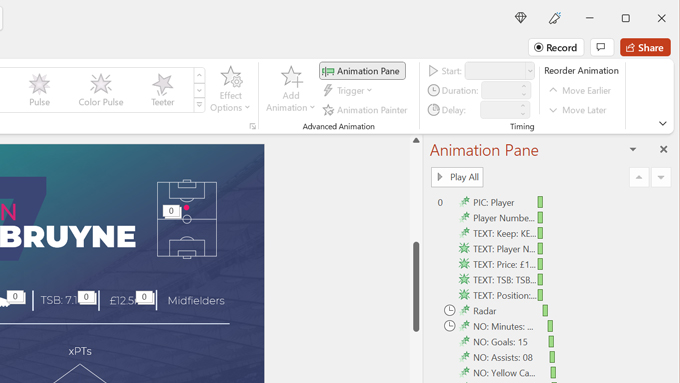The width and height of the screenshot is (680, 383).
Task: Click the timing bar of Radar entry
Action: point(546,311)
